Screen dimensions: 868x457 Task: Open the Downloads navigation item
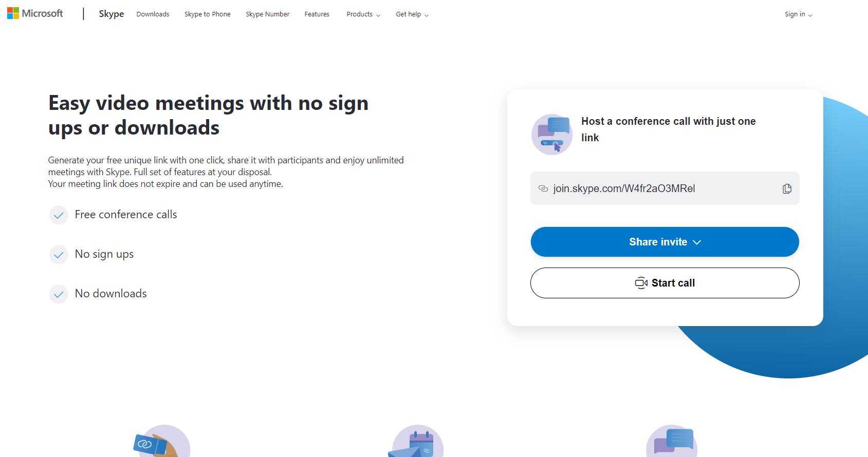click(153, 14)
